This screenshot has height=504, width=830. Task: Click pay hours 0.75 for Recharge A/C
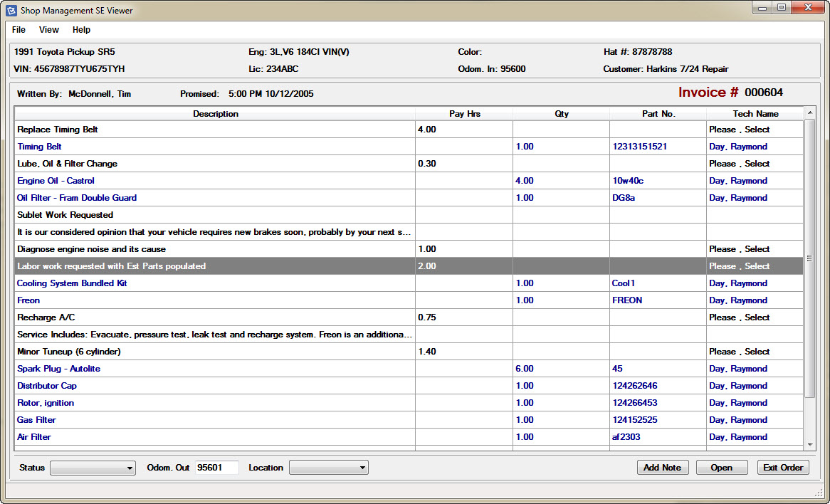[x=464, y=317]
